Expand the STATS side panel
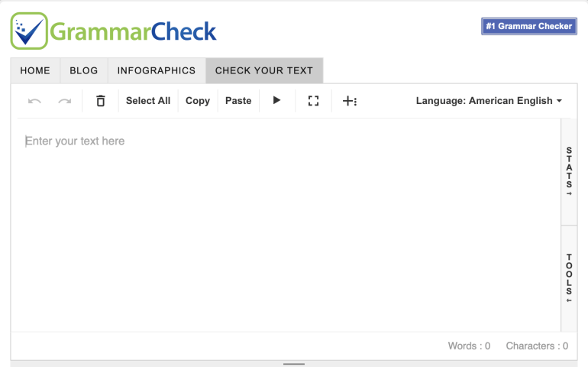The width and height of the screenshot is (588, 367). (569, 172)
